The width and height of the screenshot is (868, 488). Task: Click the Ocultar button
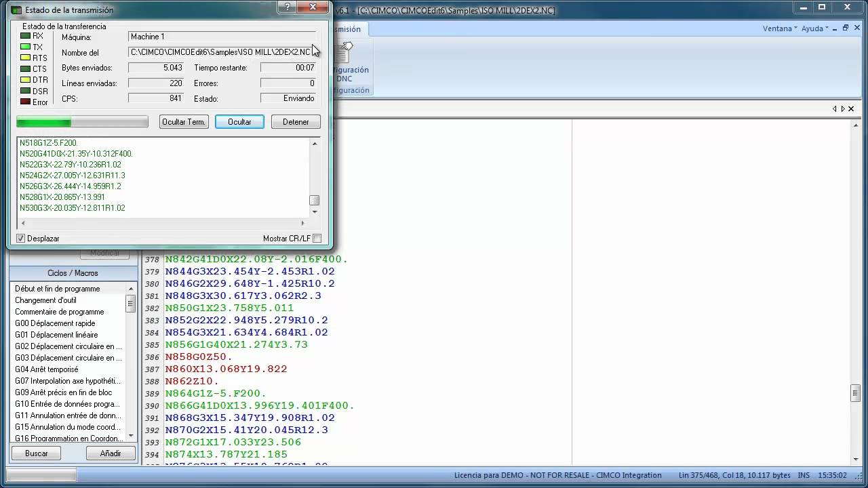239,122
